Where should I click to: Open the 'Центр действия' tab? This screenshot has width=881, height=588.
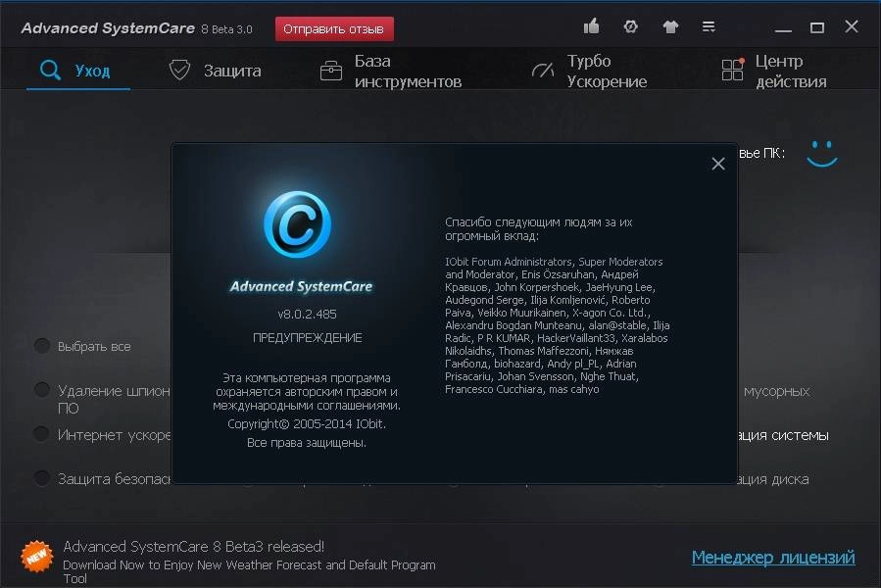pos(774,71)
